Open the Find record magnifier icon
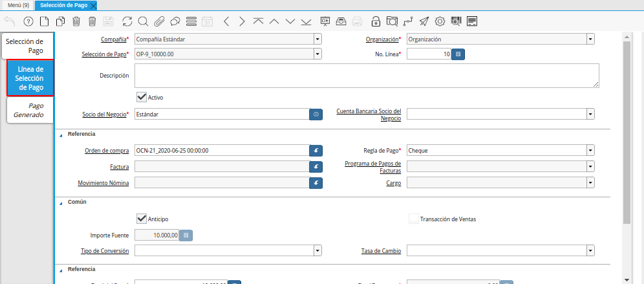This screenshot has width=644, height=284. pyautogui.click(x=143, y=21)
